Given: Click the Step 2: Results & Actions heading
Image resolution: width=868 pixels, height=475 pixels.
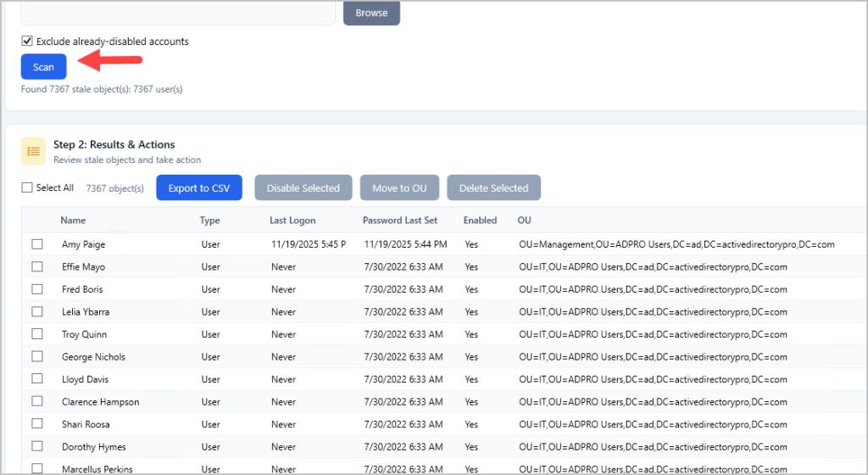Looking at the screenshot, I should tap(114, 144).
